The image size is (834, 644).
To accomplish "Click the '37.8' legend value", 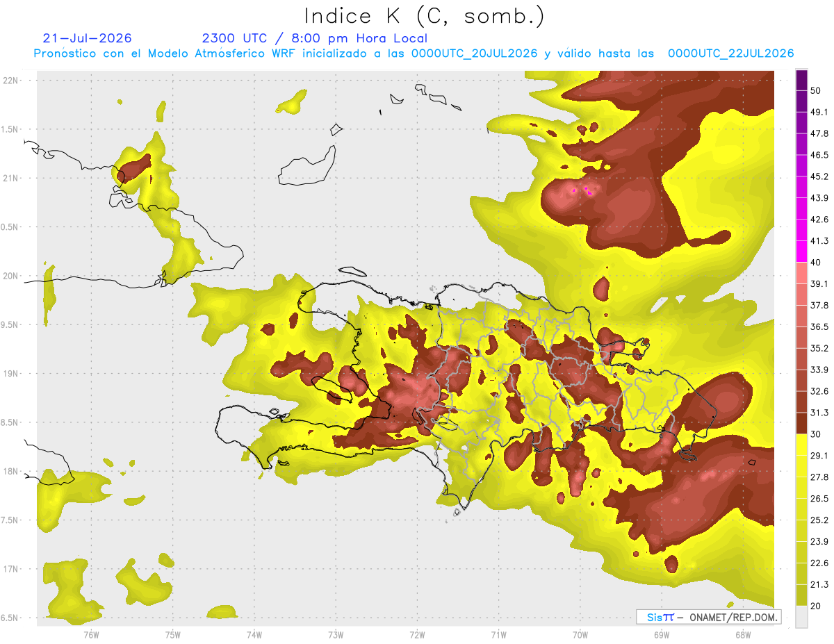I will [819, 306].
